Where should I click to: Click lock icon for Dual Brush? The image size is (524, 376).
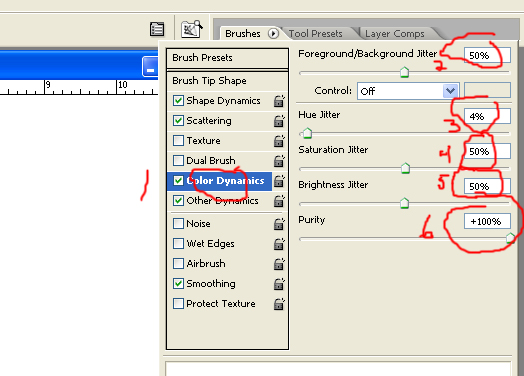tap(279, 161)
